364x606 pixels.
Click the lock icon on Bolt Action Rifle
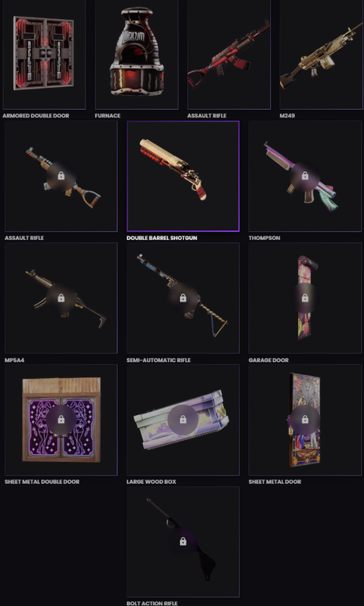tap(183, 542)
